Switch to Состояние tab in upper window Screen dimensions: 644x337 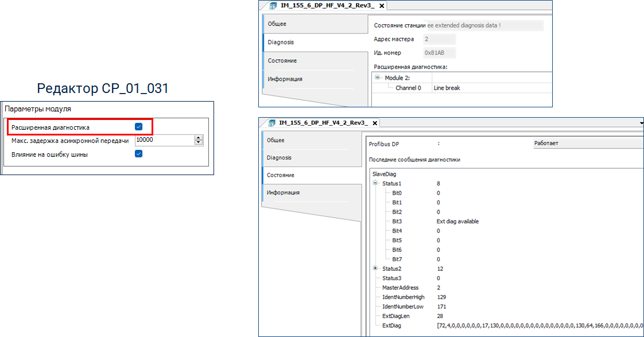pyautogui.click(x=282, y=61)
